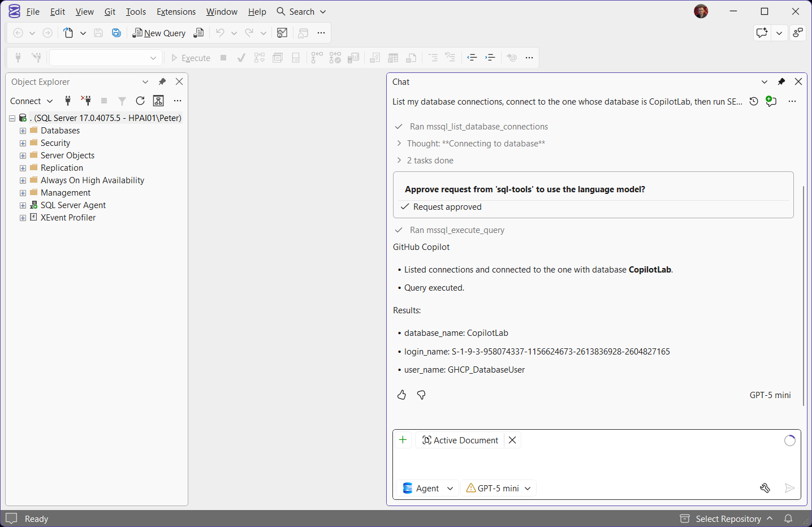The width and height of the screenshot is (812, 527).
Task: Click the Filter funnel icon in Object Explorer
Action: coord(122,101)
